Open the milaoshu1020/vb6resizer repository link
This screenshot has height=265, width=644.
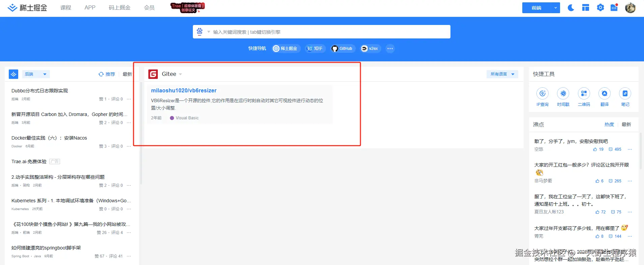pos(184,90)
